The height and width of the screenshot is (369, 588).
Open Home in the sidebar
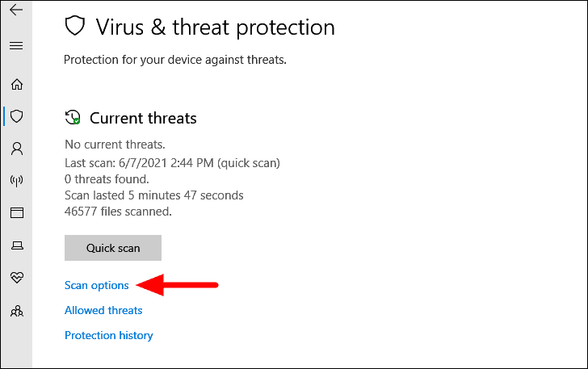pos(16,84)
